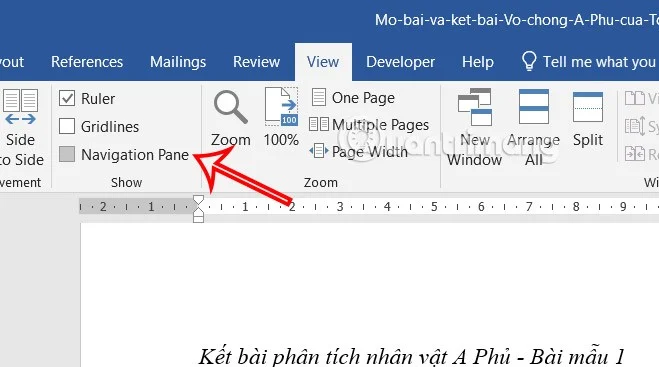The image size is (659, 367).
Task: Open the Zoom magnifier dialog
Action: coord(230,118)
